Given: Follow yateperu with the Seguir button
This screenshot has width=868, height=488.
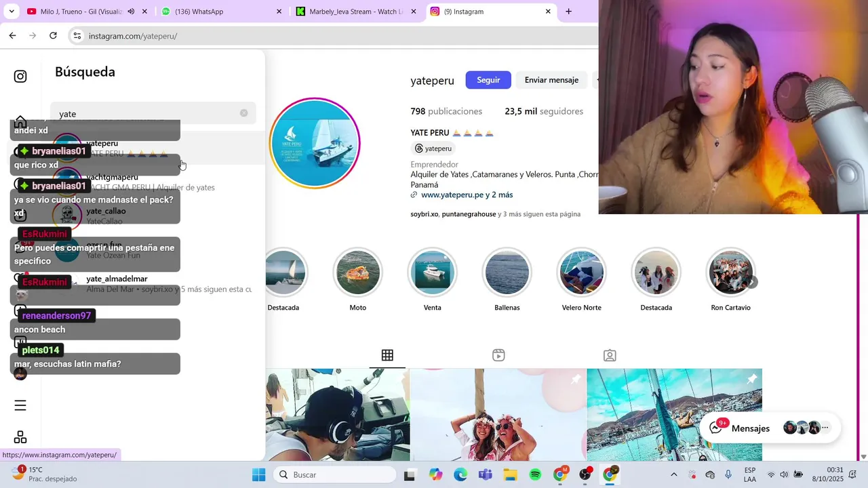Looking at the screenshot, I should [x=488, y=80].
